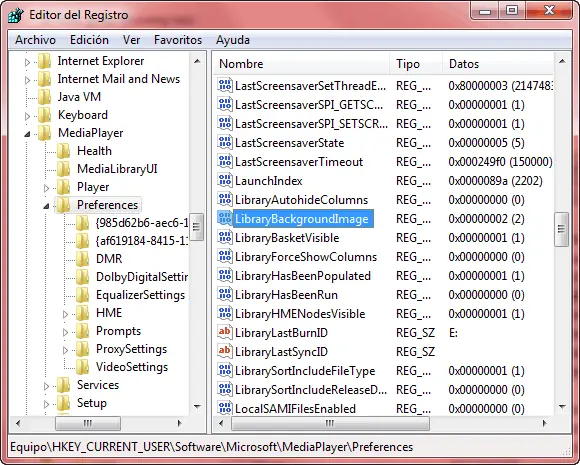Expand the Prompts key
This screenshot has height=465, width=580.
(65, 332)
